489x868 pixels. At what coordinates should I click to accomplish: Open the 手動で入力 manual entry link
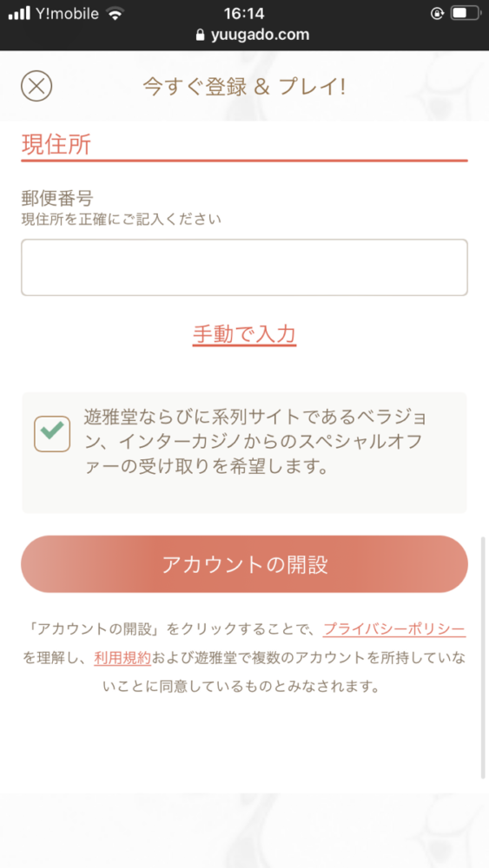(x=244, y=334)
